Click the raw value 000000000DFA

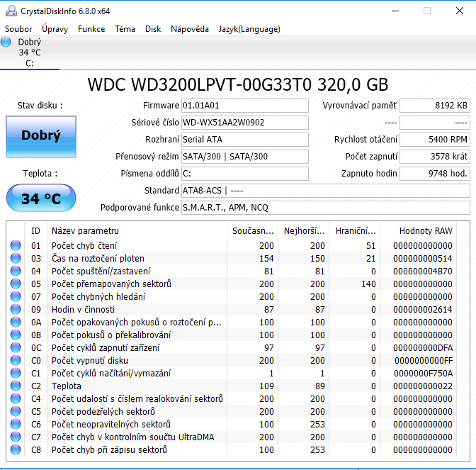(x=423, y=347)
